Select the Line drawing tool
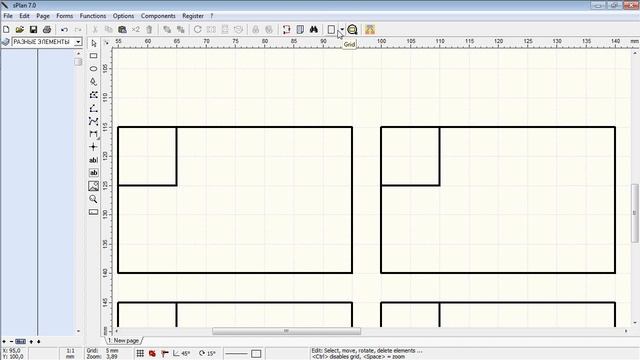Image resolution: width=640 pixels, height=360 pixels. tap(93, 108)
